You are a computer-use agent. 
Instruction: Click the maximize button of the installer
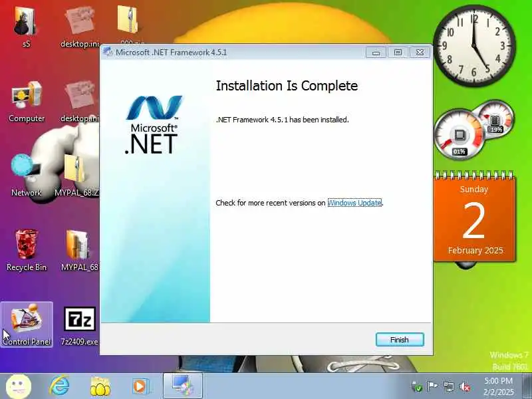tap(398, 53)
